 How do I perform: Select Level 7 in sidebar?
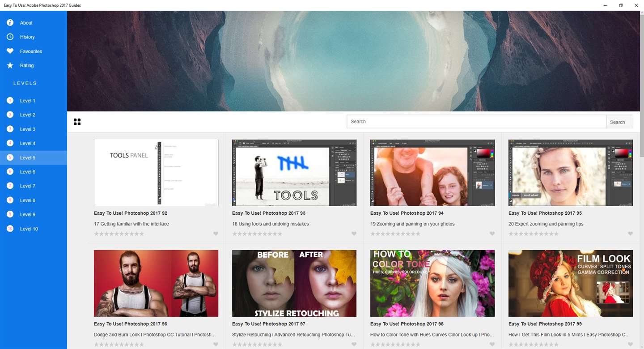tap(34, 186)
